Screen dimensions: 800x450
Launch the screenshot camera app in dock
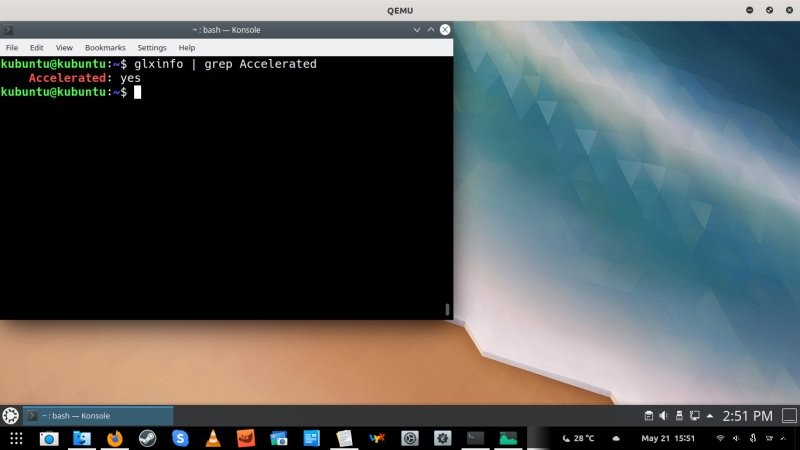[49, 438]
